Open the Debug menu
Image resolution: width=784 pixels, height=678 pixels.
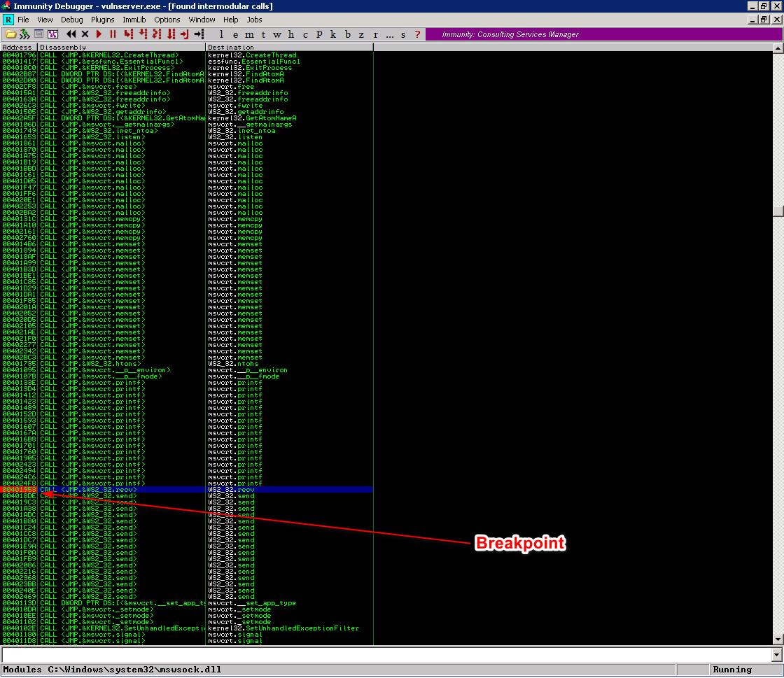pos(72,20)
